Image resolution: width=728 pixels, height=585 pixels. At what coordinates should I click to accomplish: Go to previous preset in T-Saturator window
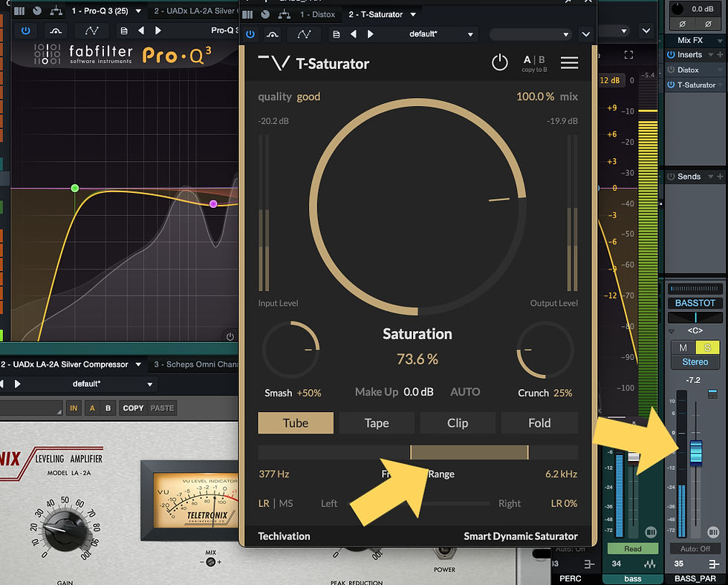coord(354,34)
